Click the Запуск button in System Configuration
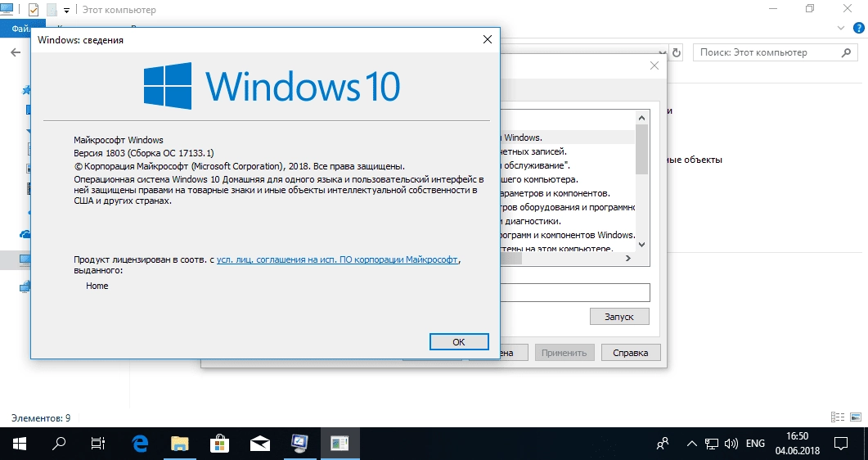This screenshot has width=868, height=460. coord(619,317)
